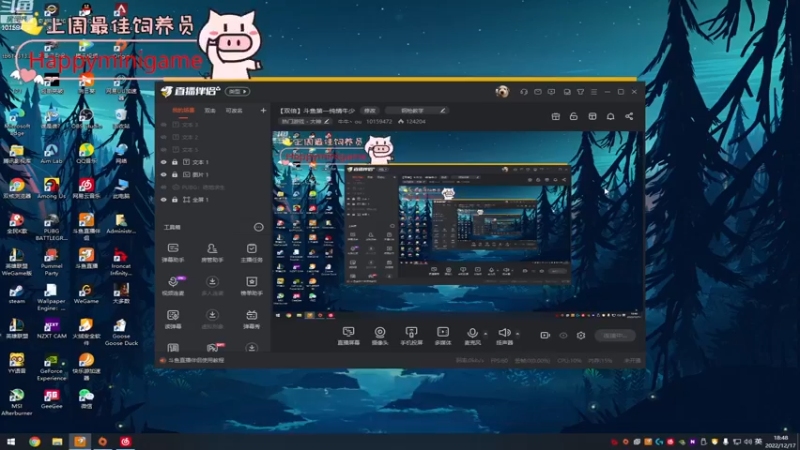The height and width of the screenshot is (450, 800).
Task: Open the gift box icon in room header
Action: (x=556, y=116)
